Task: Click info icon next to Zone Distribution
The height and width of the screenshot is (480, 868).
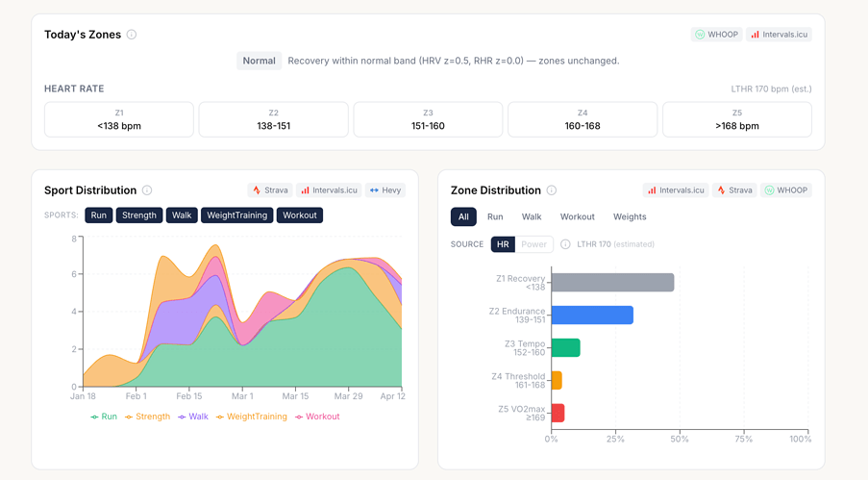Action: [552, 190]
